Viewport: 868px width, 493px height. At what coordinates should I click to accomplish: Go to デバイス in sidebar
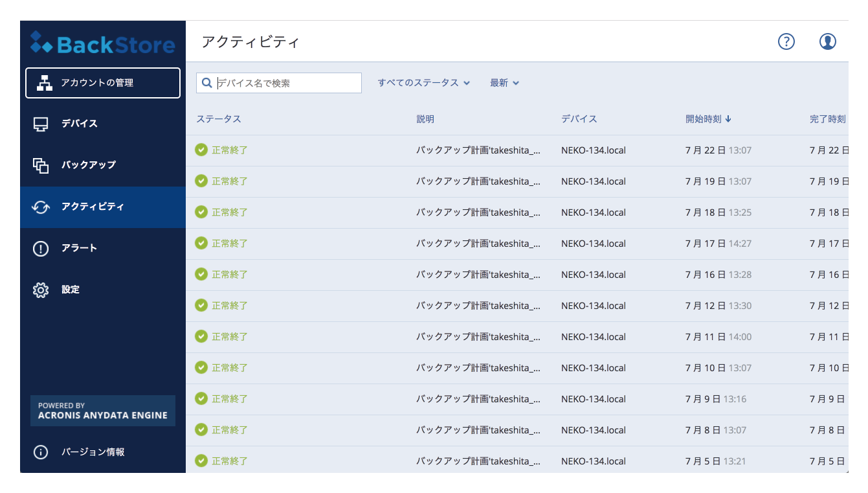click(x=103, y=124)
